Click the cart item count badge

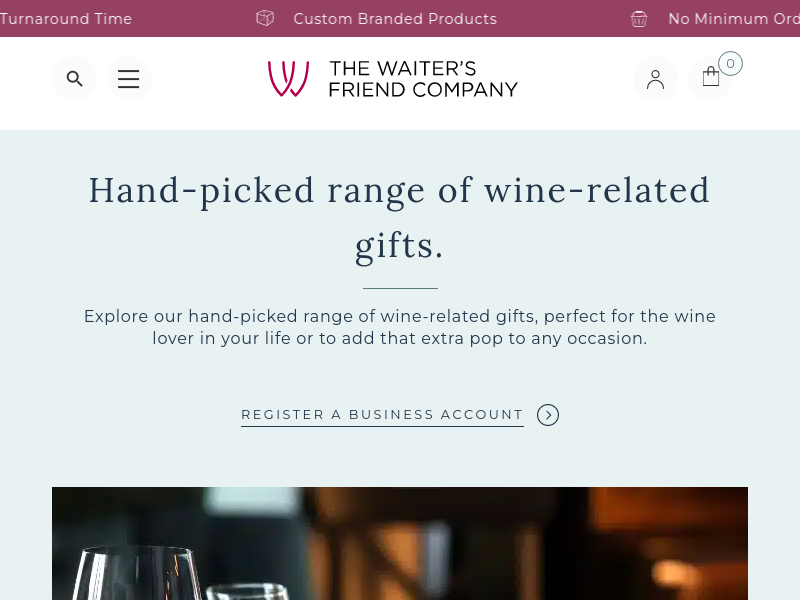point(730,64)
